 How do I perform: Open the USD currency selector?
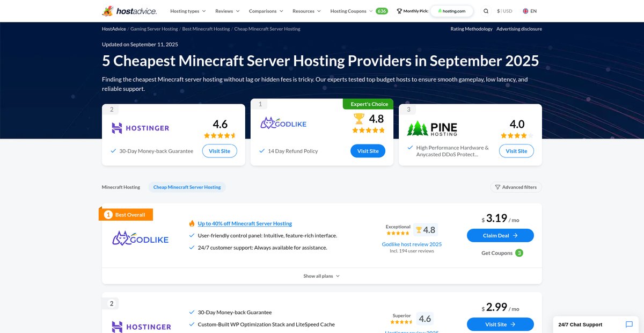(504, 11)
